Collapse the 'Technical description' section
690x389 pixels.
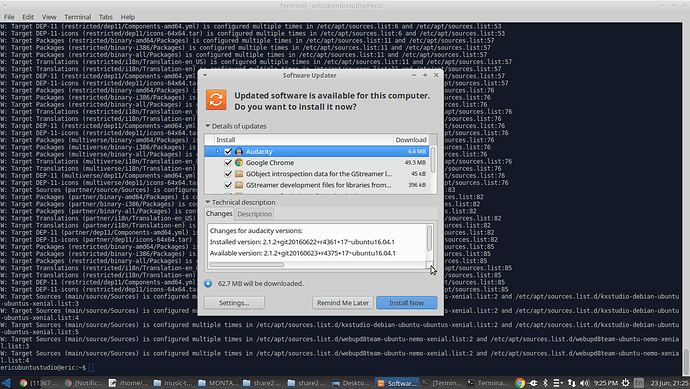208,202
